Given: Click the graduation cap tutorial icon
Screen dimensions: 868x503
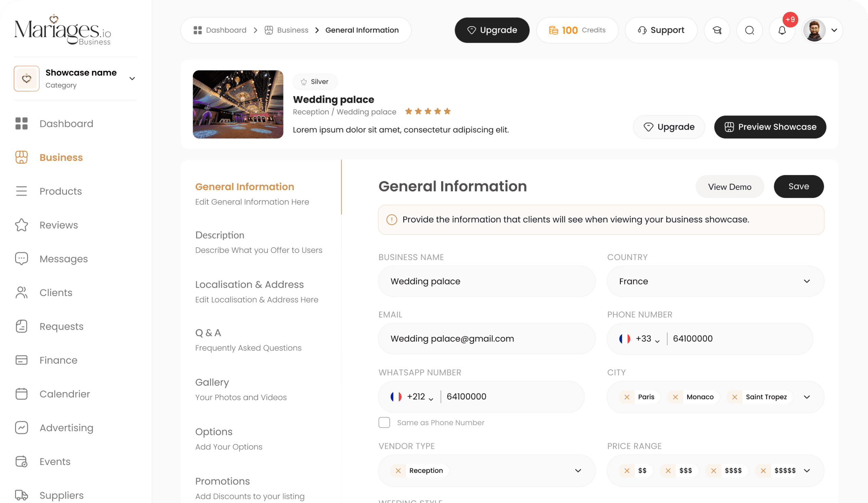Looking at the screenshot, I should click(717, 30).
